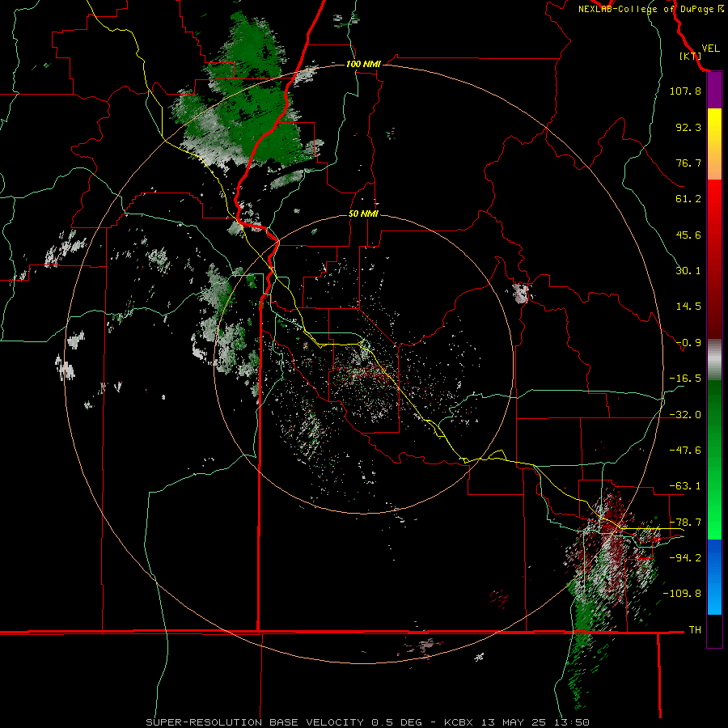
Task: Select the 61.2 legend value
Action: [688, 199]
